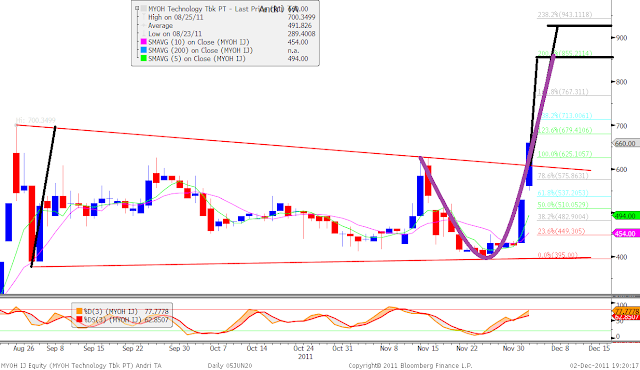Click the magenta 454.00 axis tag
Image resolution: width=640 pixels, height=370 pixels.
click(626, 233)
